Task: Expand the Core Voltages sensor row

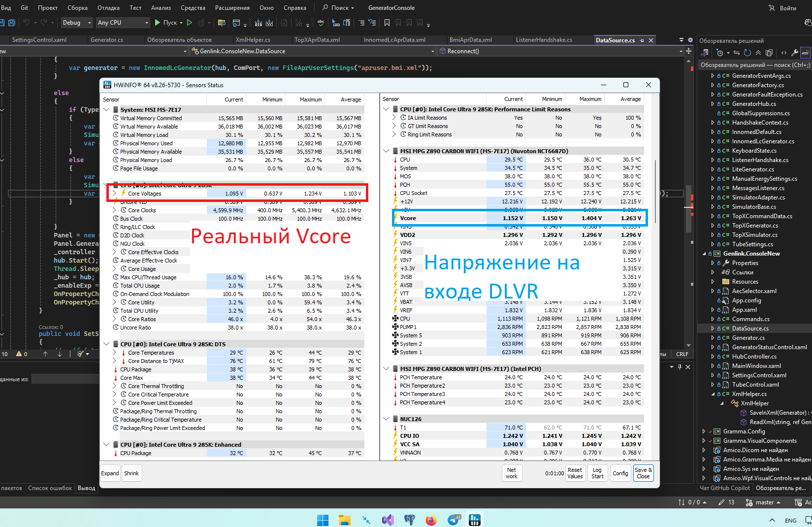Action: [115, 194]
